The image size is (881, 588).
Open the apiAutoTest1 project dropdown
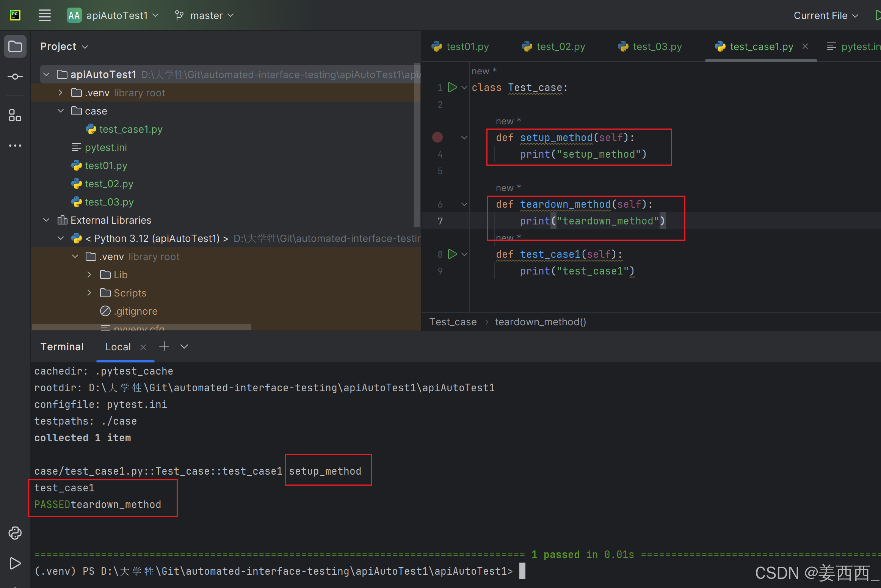(113, 16)
